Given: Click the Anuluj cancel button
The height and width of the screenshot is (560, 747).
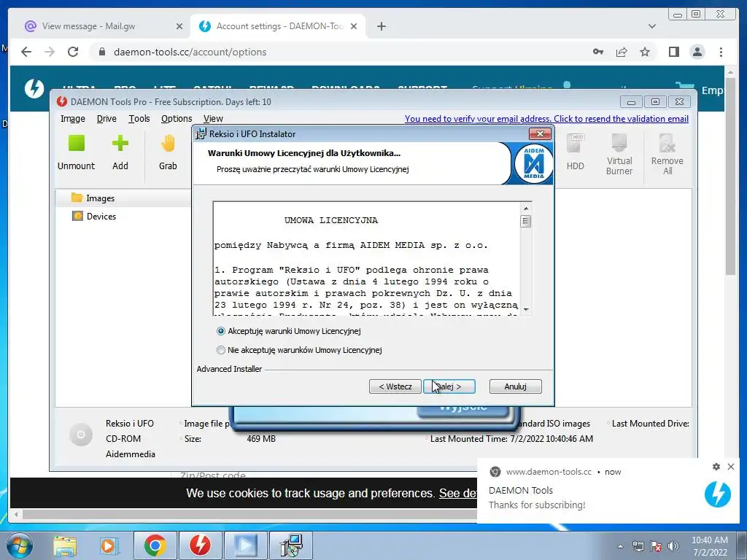Looking at the screenshot, I should pyautogui.click(x=516, y=386).
